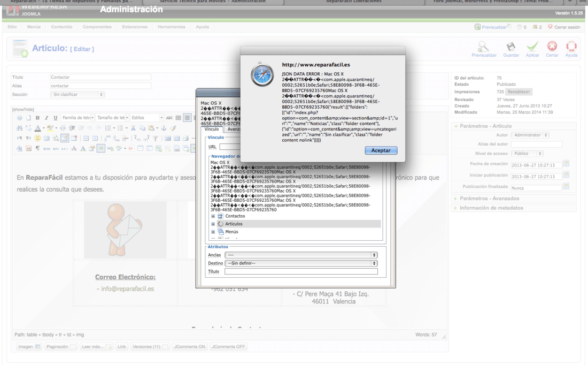Expand Información de metadatos panel
Screen dimensions: 588x365
click(491, 208)
